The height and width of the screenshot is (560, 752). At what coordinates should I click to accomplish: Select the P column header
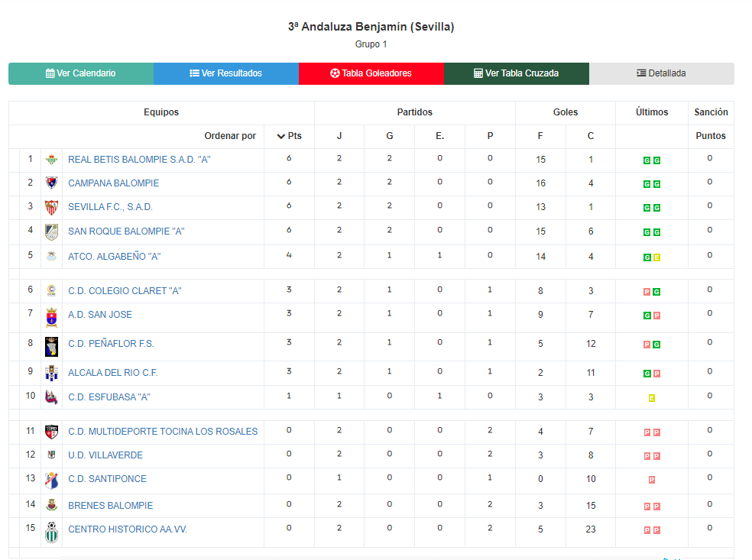490,136
